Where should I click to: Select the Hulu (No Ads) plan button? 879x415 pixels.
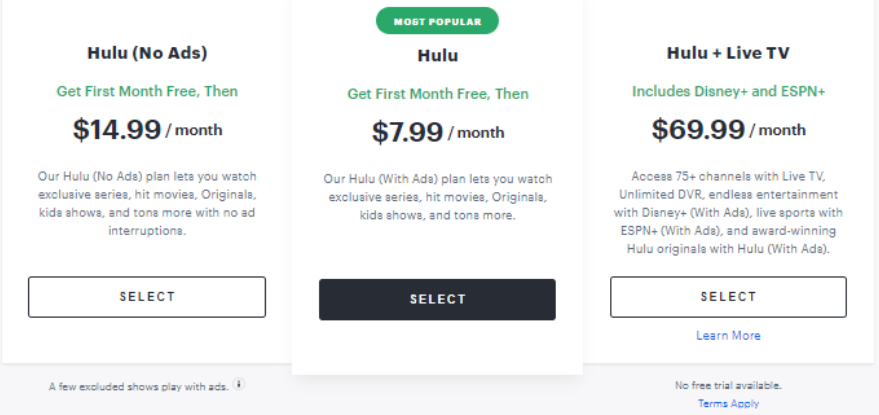coord(147,297)
